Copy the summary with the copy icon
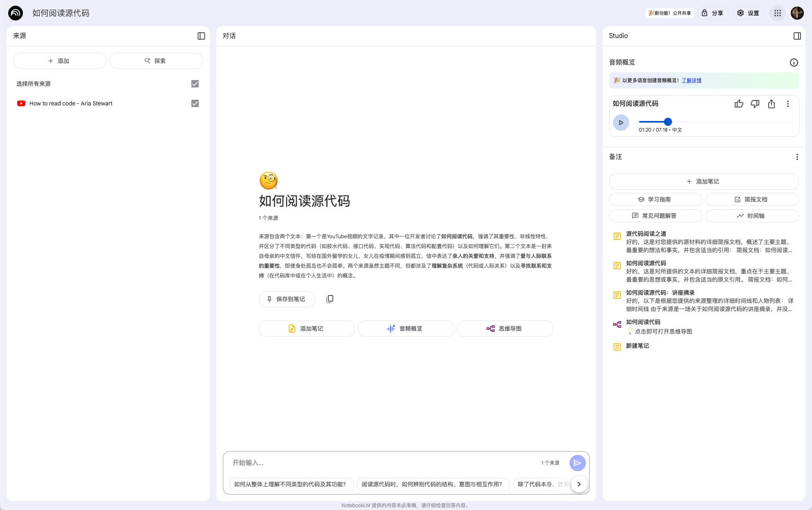Screen dimensions: 812x510 point(330,299)
